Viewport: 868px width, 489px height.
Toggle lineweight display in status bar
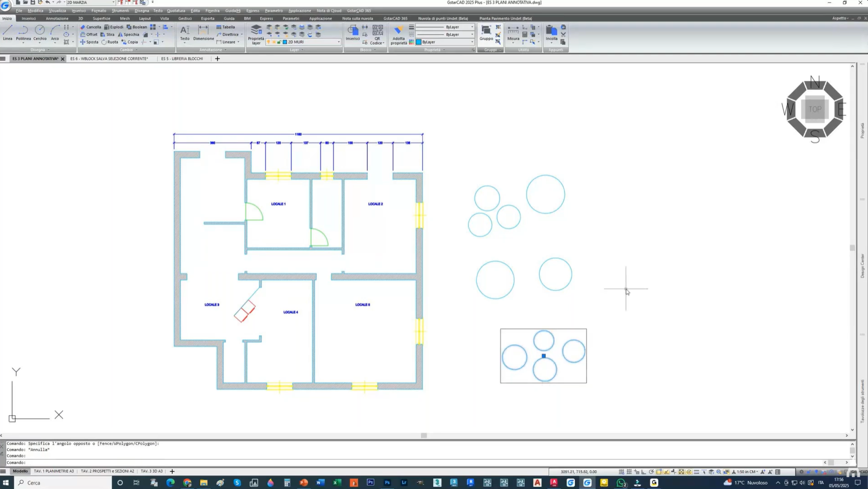(696, 472)
